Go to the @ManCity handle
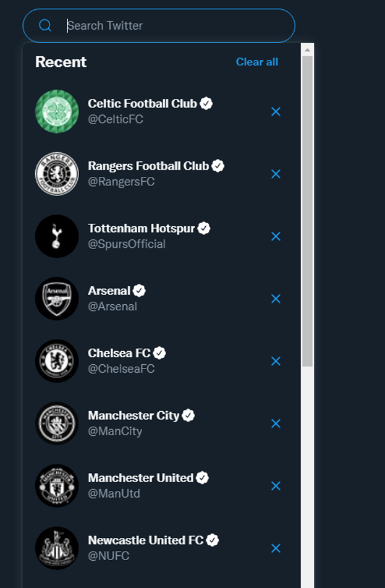The image size is (385, 588). [115, 432]
